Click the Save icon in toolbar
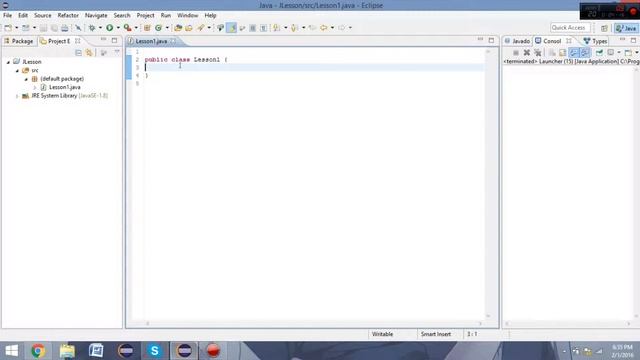 [43, 28]
